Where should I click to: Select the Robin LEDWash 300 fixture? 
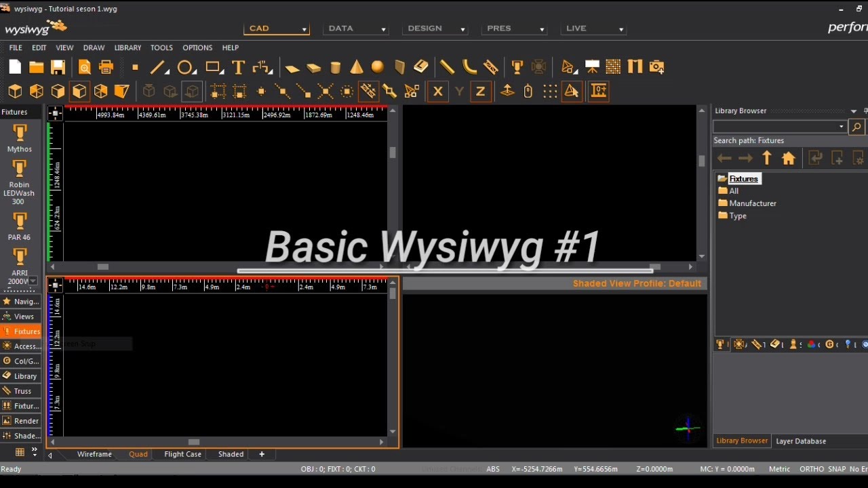point(19,183)
